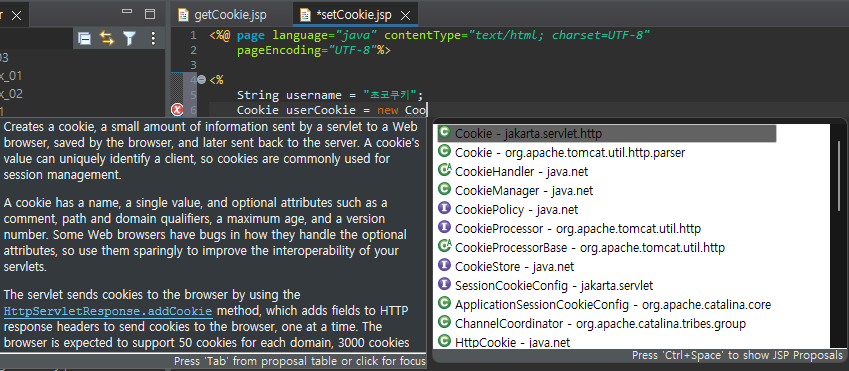The width and height of the screenshot is (849, 371).
Task: Select the x_02 item in explorer tree
Action: [11, 94]
